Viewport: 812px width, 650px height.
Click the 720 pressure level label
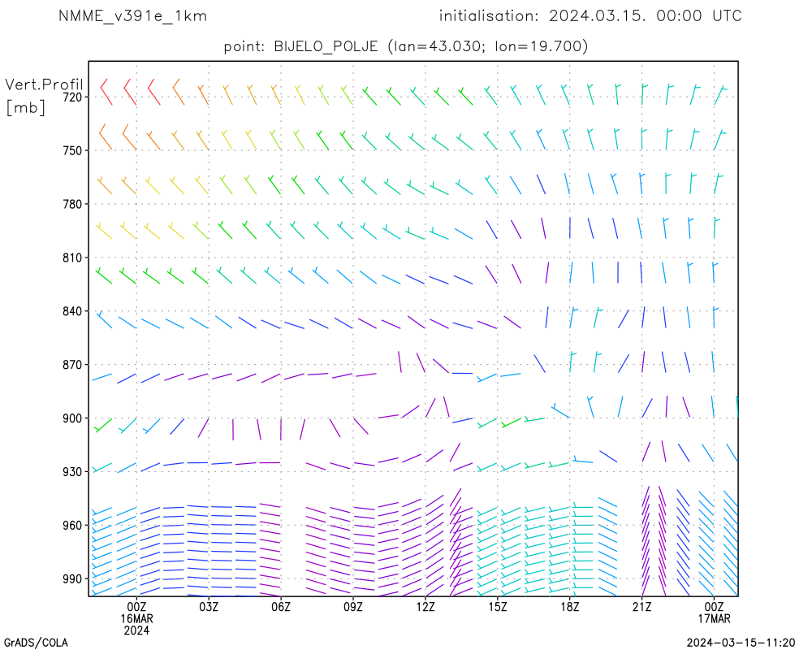[x=73, y=97]
